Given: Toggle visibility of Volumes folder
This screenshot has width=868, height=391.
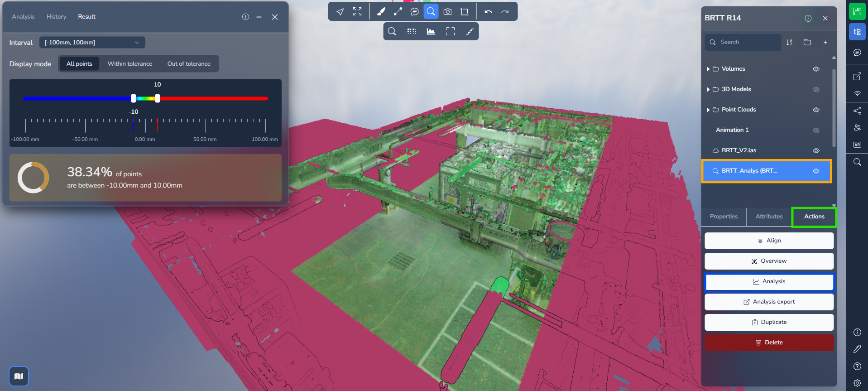Looking at the screenshot, I should [816, 69].
